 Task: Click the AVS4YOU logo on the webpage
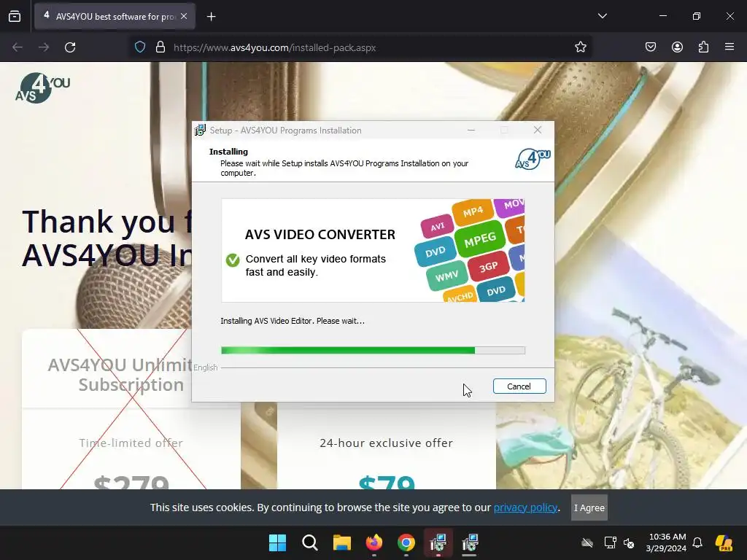coord(42,87)
